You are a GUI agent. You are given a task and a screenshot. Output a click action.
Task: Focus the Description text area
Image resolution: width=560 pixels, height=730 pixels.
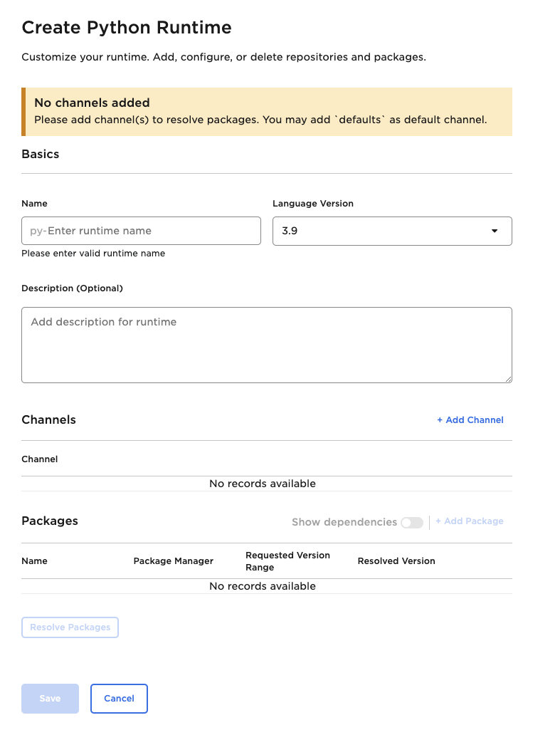(x=267, y=345)
